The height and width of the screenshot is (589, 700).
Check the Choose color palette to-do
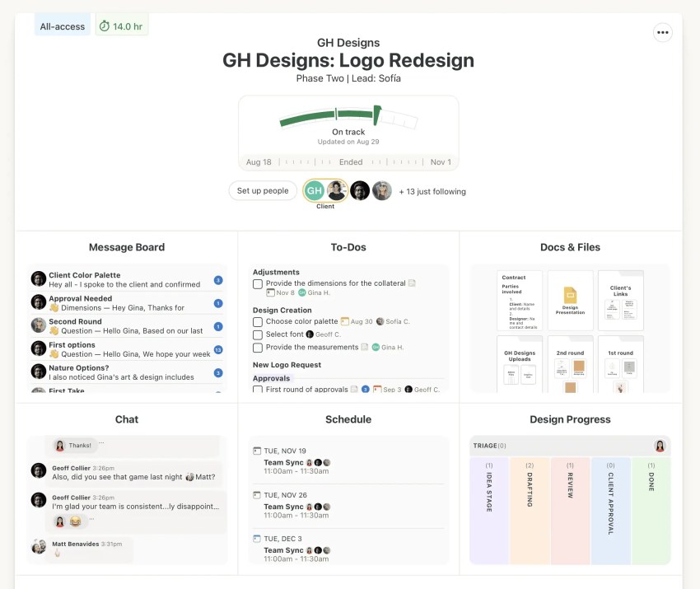[258, 322]
